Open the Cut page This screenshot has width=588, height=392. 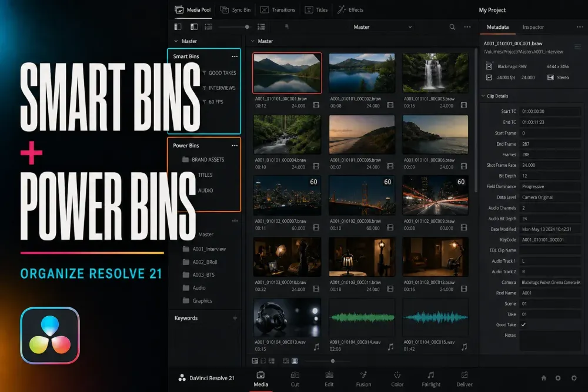295,379
